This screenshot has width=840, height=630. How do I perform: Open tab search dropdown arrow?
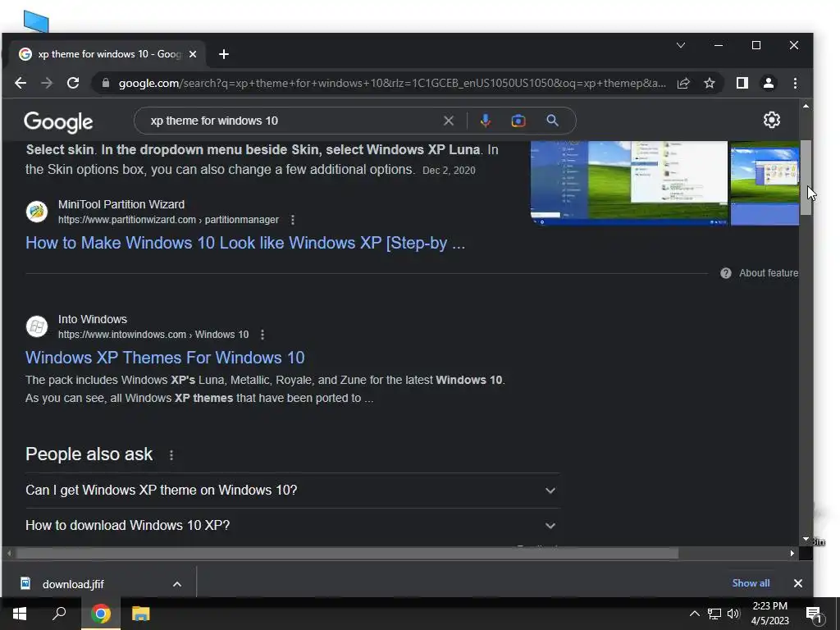pyautogui.click(x=680, y=46)
